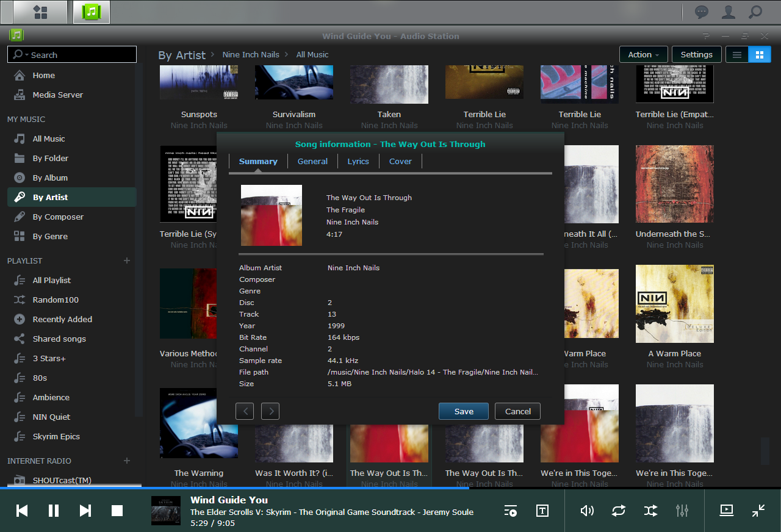Viewport: 781px width, 532px height.
Task: Show lyrics panel icon
Action: (x=542, y=511)
